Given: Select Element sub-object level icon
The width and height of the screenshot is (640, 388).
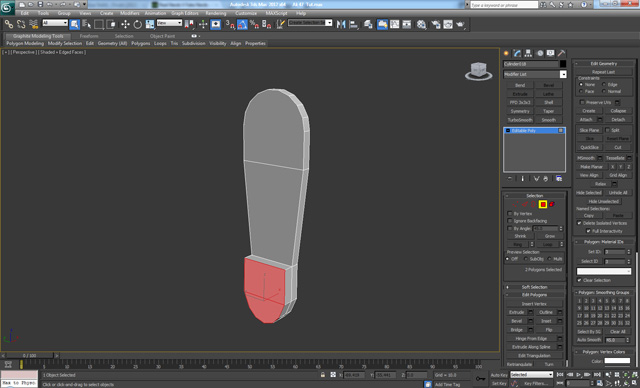Looking at the screenshot, I should [552, 204].
